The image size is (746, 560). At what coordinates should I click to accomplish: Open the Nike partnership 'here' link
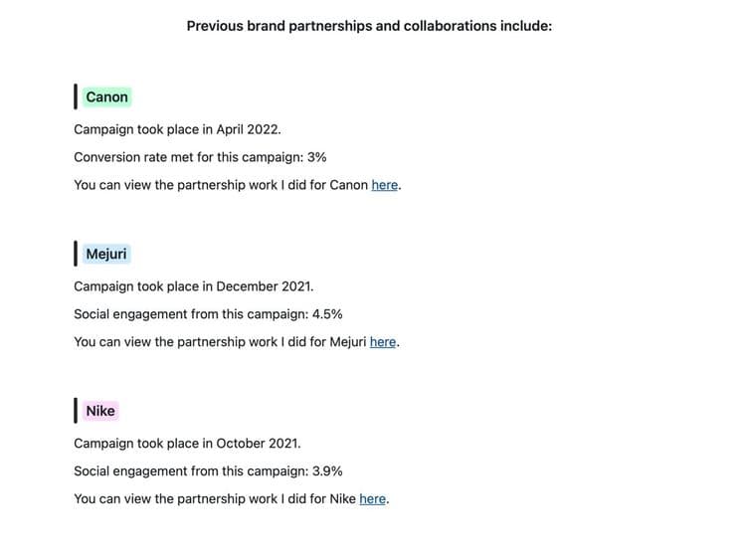tap(373, 498)
